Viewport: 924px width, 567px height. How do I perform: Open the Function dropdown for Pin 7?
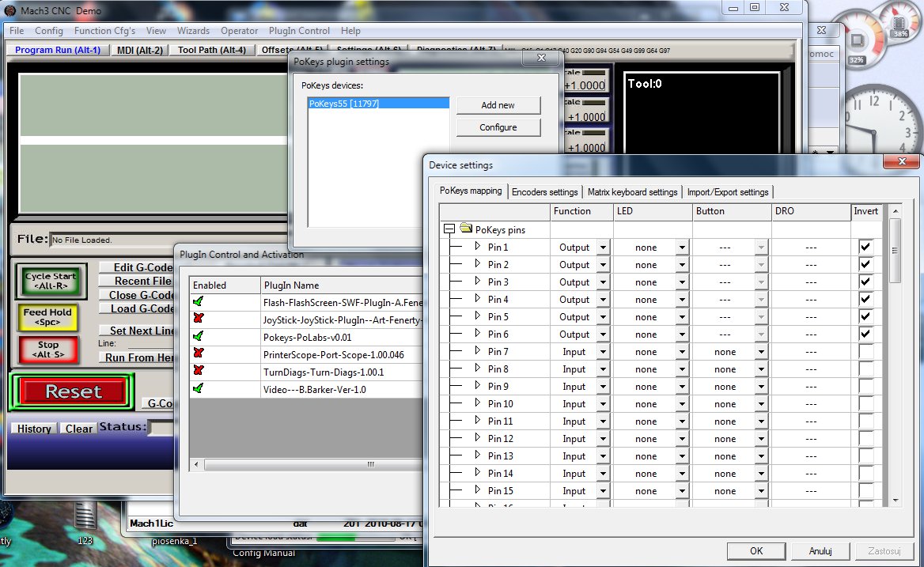(x=603, y=351)
